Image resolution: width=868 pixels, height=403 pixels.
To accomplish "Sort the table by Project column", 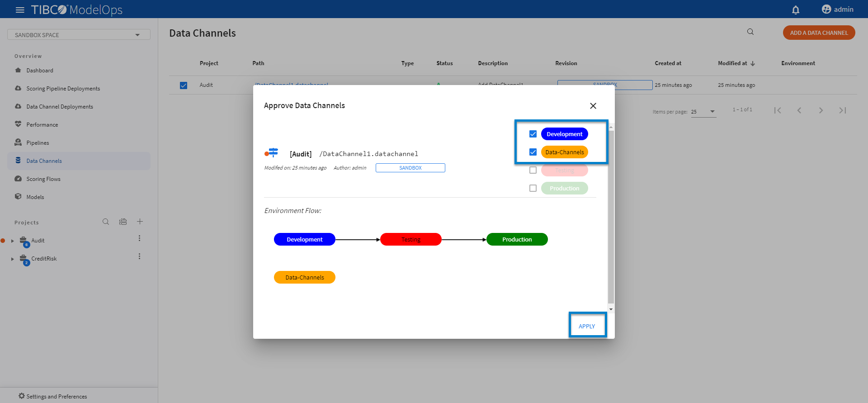I will pos(209,63).
